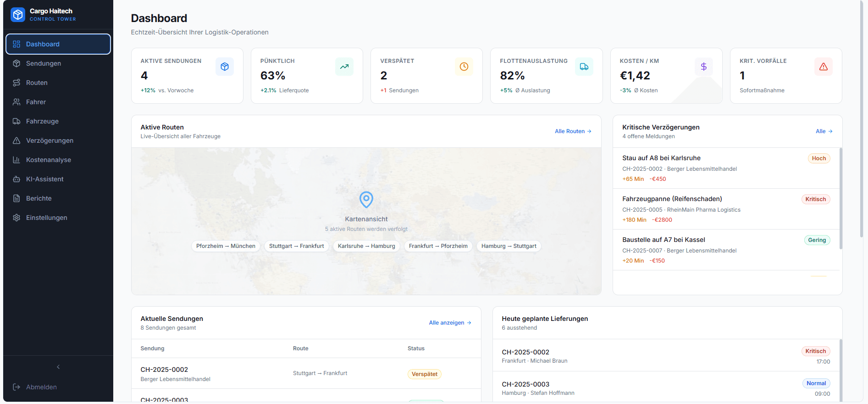Click the Berichte document icon in sidebar
868x404 pixels.
(17, 198)
